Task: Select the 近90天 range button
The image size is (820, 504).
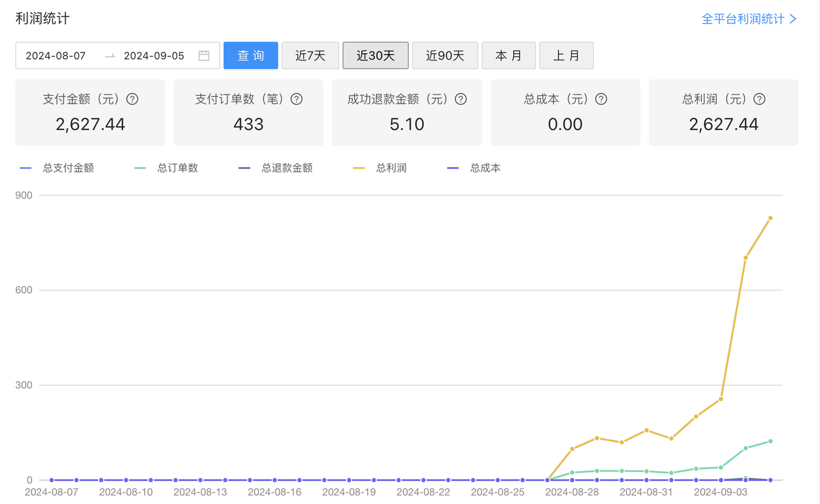Action: click(445, 55)
